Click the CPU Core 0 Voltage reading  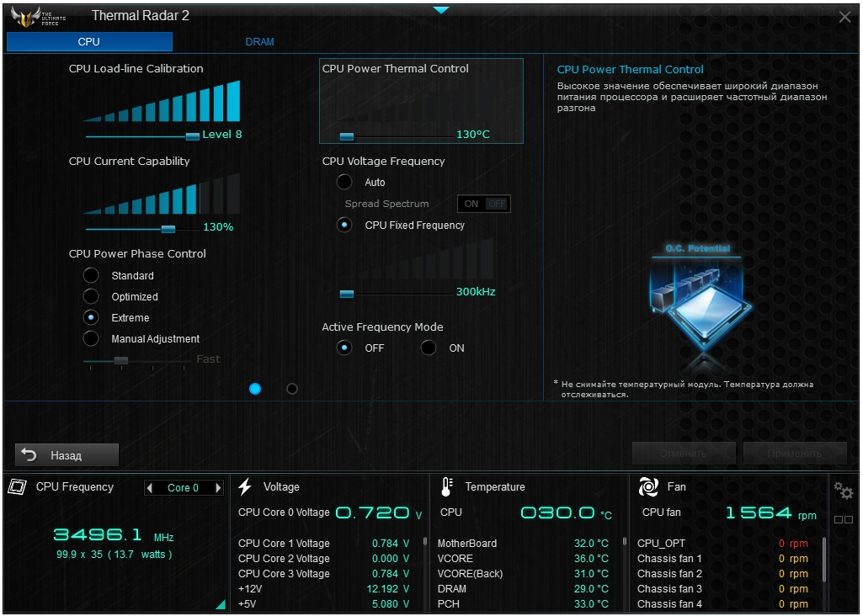pos(330,513)
